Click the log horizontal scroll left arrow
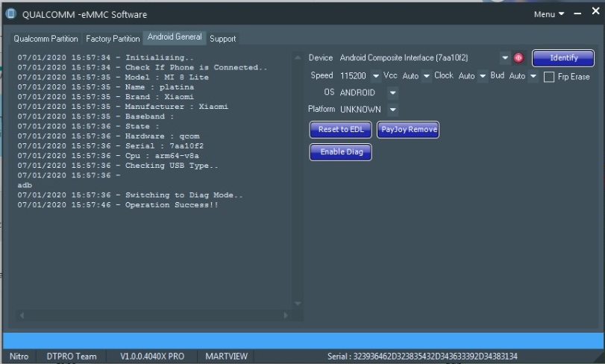The height and width of the screenshot is (364, 605). 22,316
